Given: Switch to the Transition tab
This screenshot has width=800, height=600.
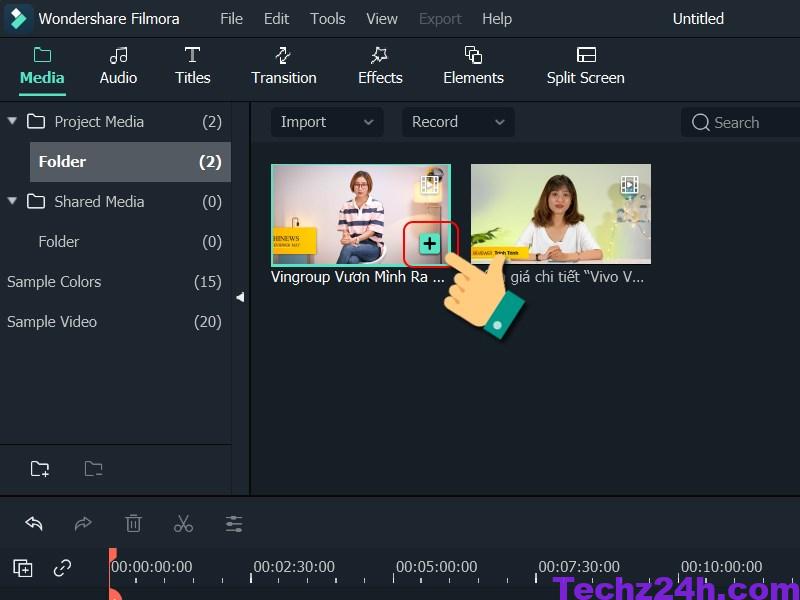Looking at the screenshot, I should click(284, 66).
